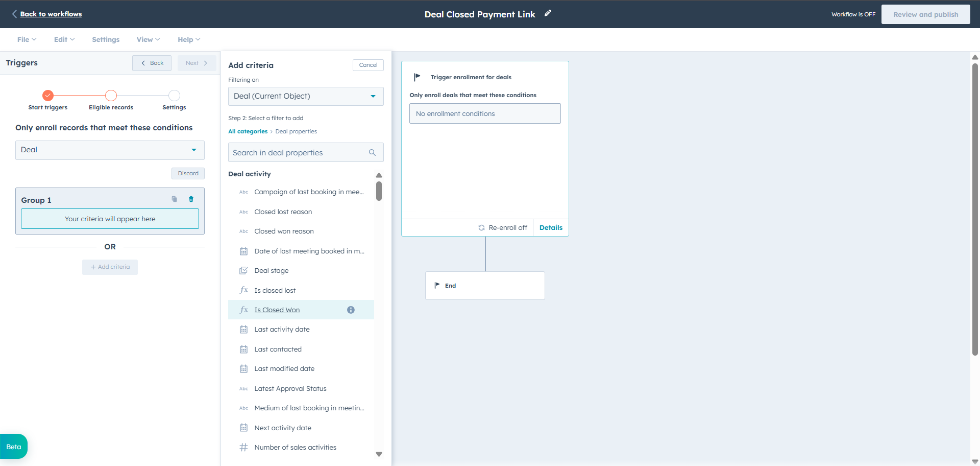Click the search magnifier in deal properties

point(372,152)
